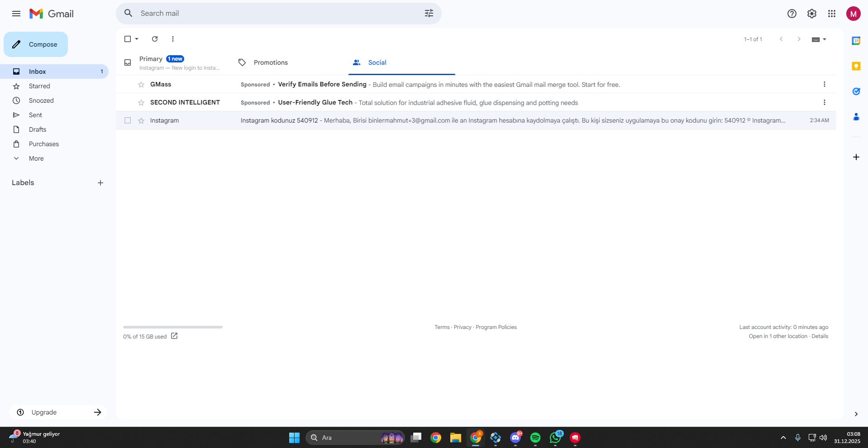Open Spotify from the taskbar
Viewport: 868px width, 448px height.
coord(535,438)
